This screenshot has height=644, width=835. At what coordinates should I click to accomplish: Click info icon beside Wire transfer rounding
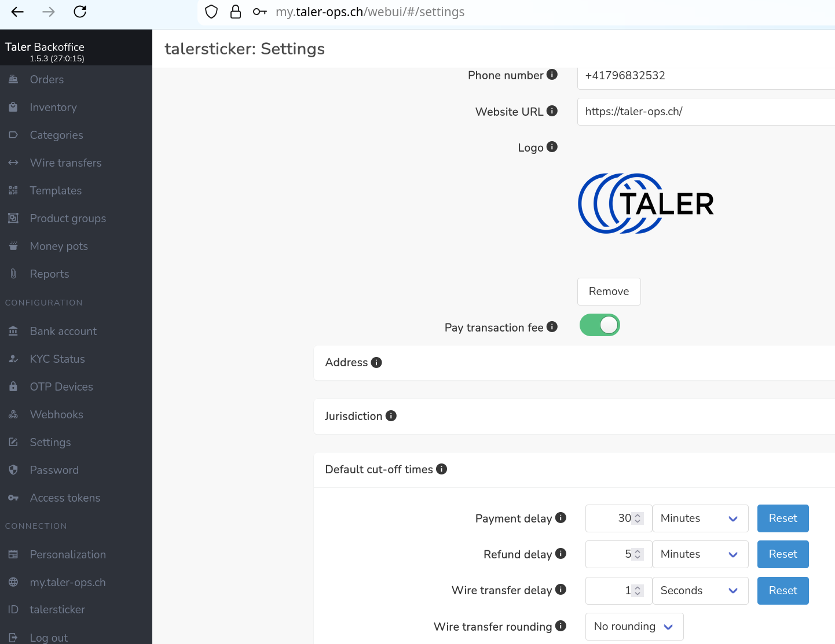[561, 626]
